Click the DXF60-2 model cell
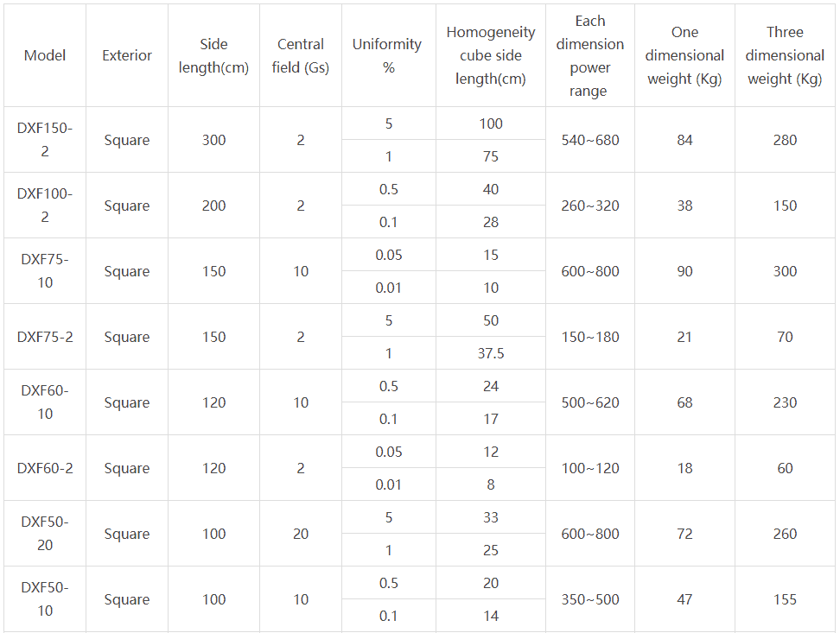 [x=45, y=467]
